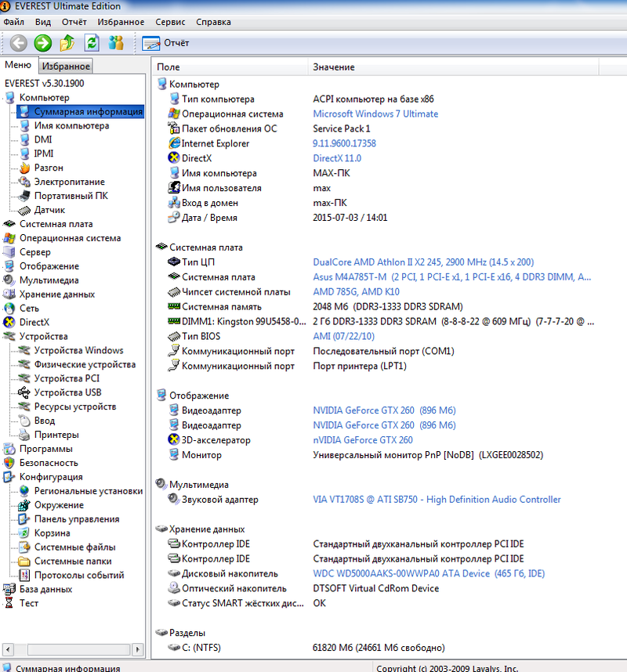This screenshot has width=627, height=672.
Task: Click the Безопасность shield icon
Action: tap(9, 463)
